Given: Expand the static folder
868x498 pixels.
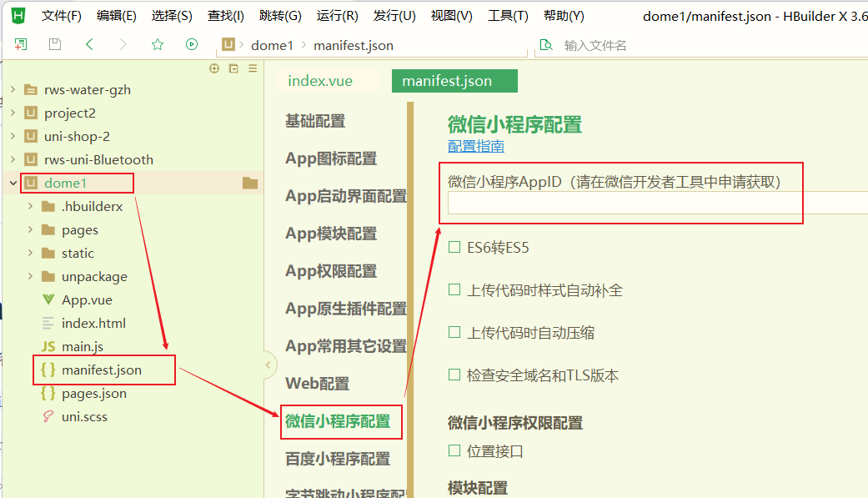Looking at the screenshot, I should [x=31, y=253].
